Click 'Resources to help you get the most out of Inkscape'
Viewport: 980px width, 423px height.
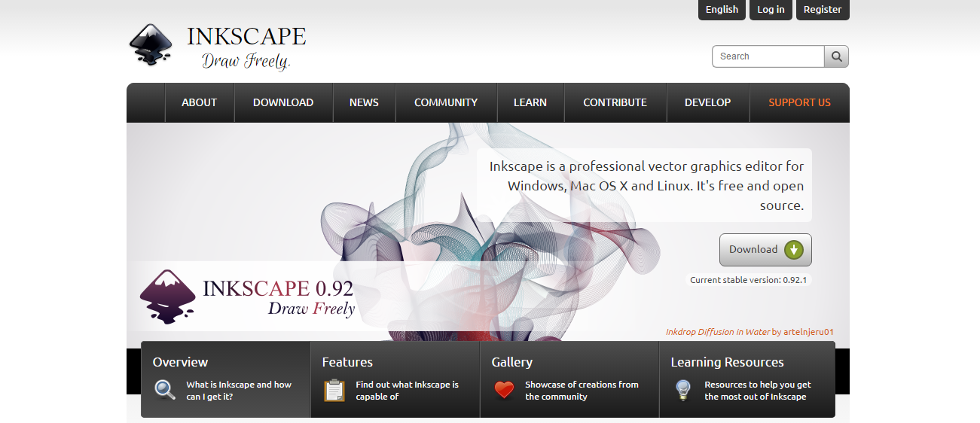pyautogui.click(x=758, y=391)
